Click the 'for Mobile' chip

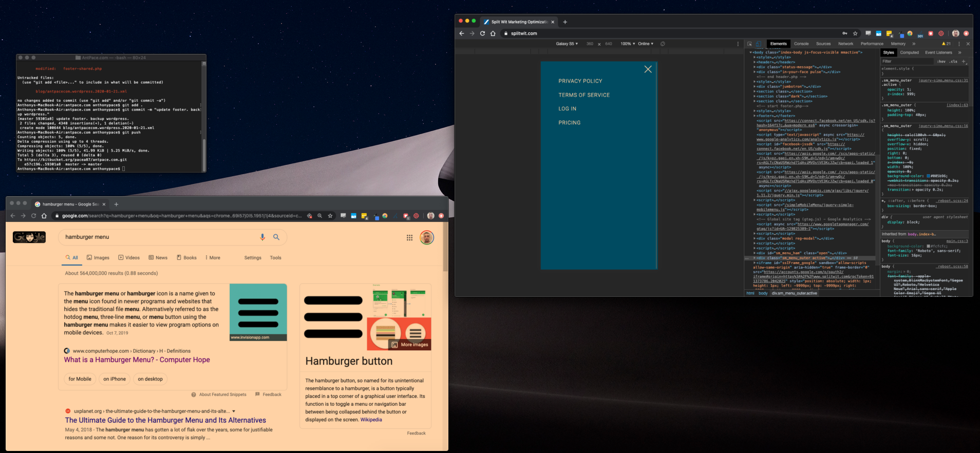coord(80,379)
